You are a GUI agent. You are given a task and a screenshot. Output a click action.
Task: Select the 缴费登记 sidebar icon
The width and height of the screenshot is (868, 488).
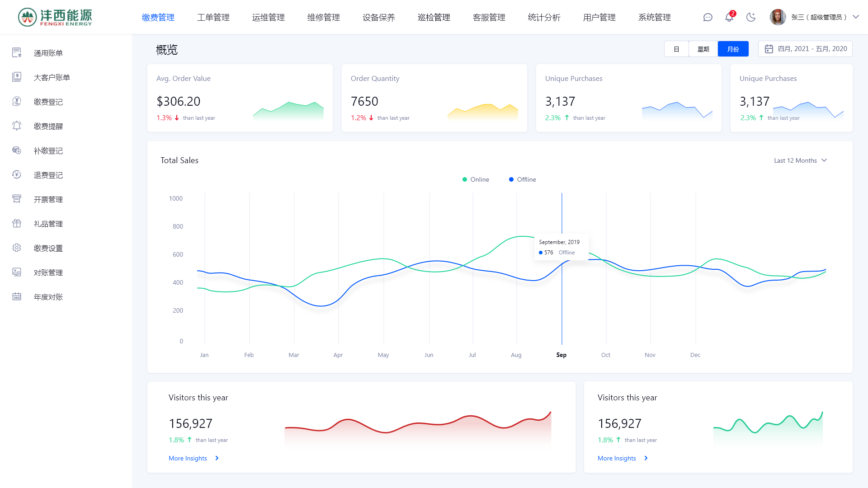click(x=17, y=101)
